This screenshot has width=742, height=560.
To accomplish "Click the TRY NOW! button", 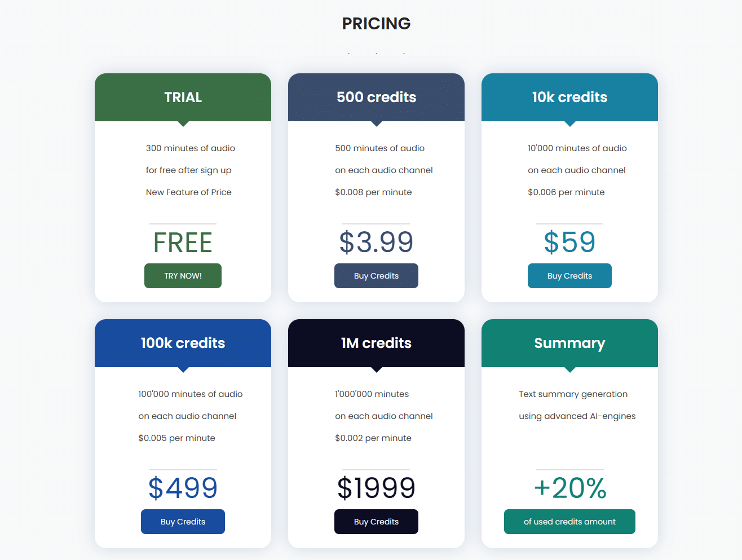I will coord(183,276).
